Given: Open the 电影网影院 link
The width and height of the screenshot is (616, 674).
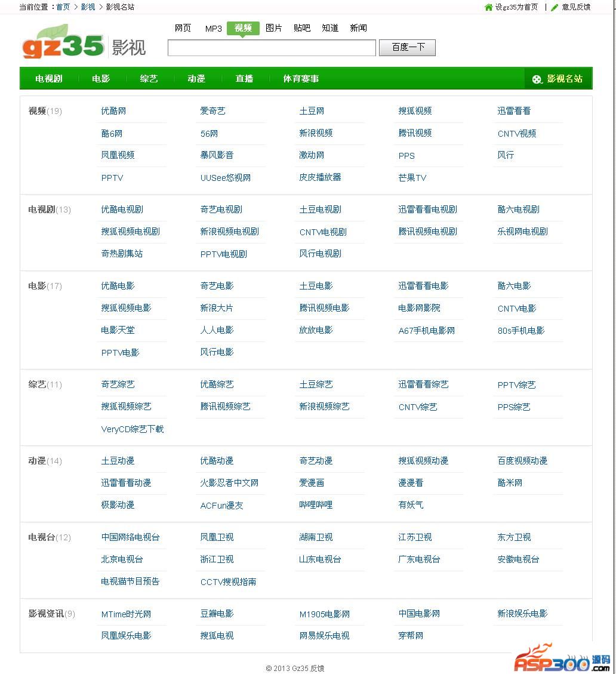Looking at the screenshot, I should (x=419, y=308).
